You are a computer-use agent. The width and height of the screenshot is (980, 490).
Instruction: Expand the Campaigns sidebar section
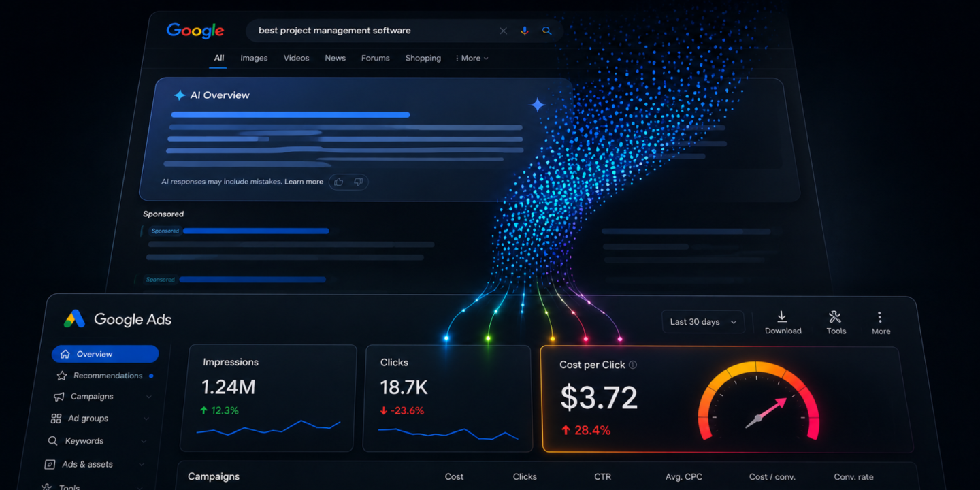[148, 397]
